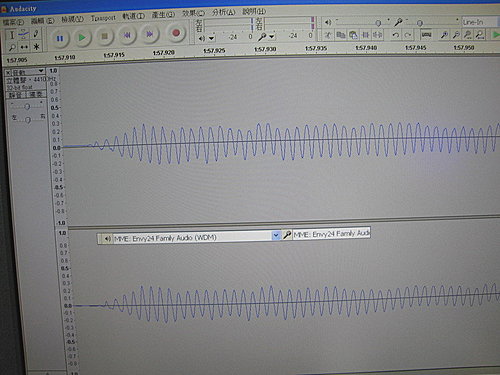Open the track name dropdown menu
This screenshot has width=500, height=375.
(28, 72)
